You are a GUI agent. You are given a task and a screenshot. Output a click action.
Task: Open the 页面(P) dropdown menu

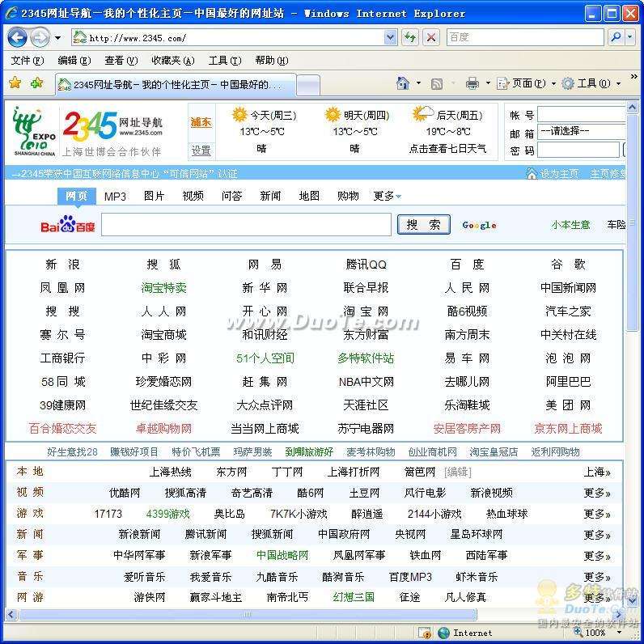(526, 83)
